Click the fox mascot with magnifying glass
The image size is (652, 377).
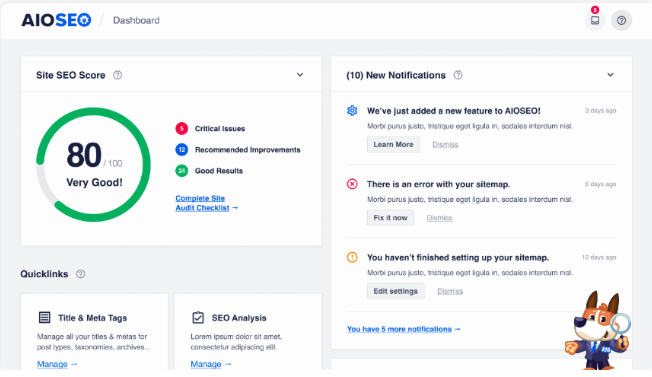(x=598, y=330)
